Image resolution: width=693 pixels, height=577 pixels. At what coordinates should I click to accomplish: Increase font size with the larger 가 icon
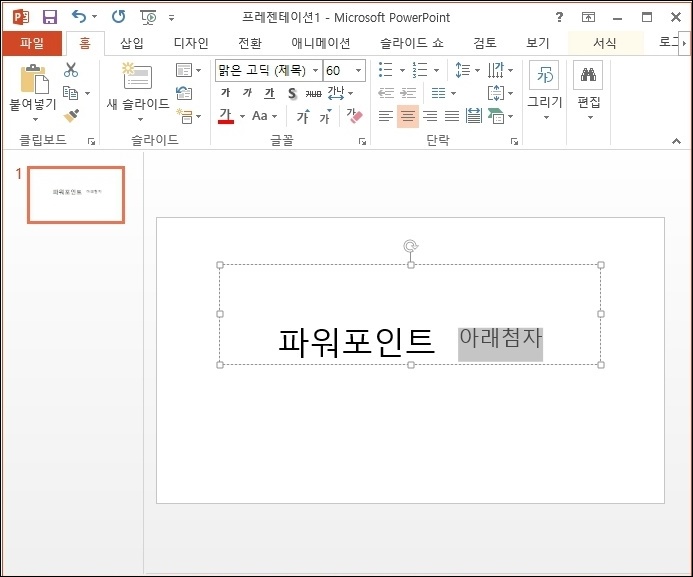[x=303, y=116]
